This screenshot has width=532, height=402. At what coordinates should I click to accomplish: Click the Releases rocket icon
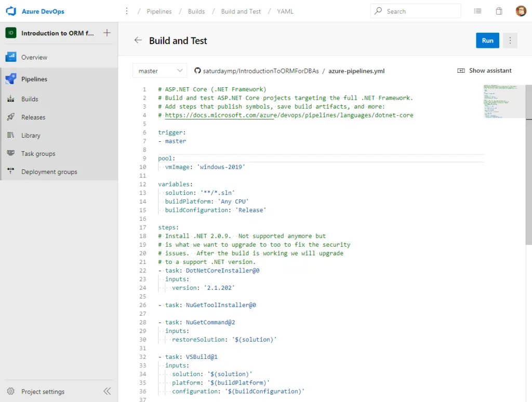point(11,117)
